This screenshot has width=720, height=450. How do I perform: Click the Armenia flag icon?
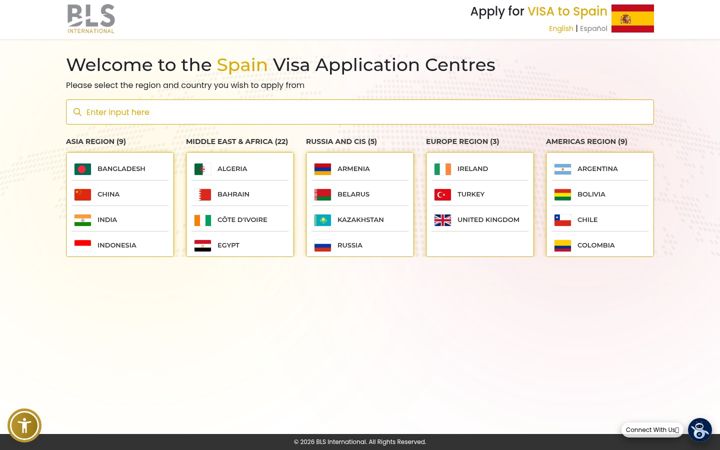click(x=322, y=169)
